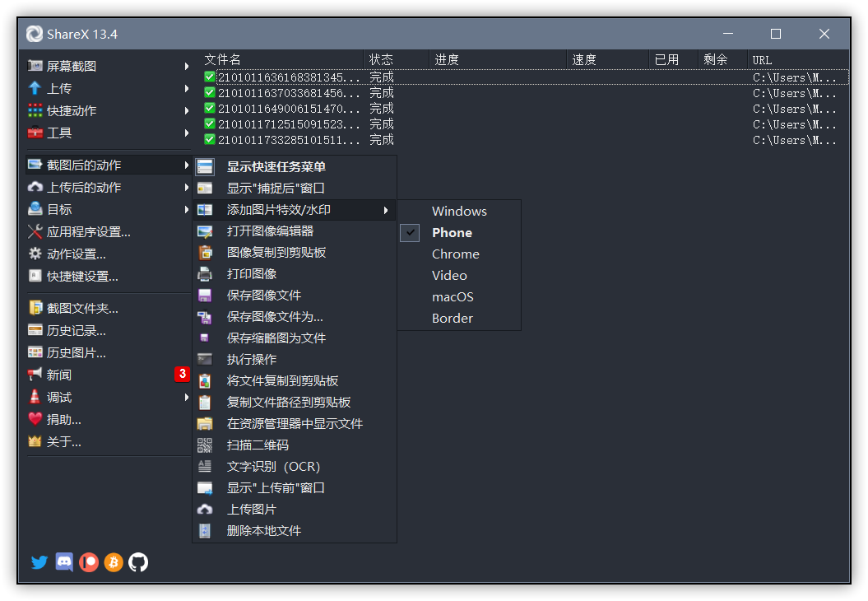Expand the 目标 submenu arrow
This screenshot has width=868, height=601.
(x=187, y=209)
